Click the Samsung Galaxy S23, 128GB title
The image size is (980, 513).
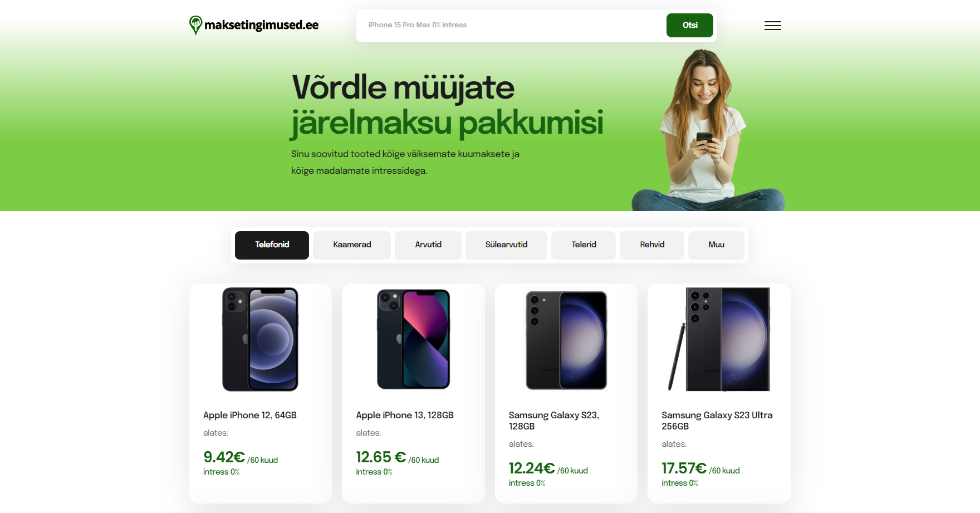click(554, 421)
